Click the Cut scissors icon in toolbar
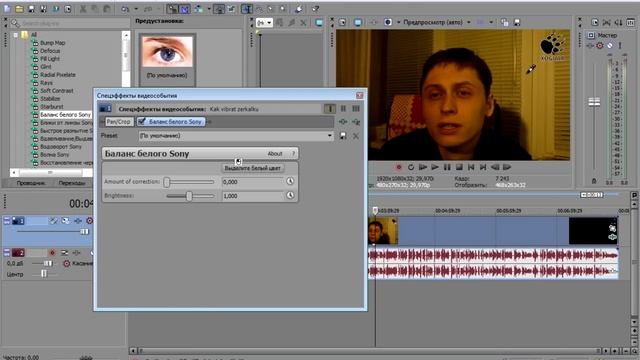This screenshot has height=360, width=640. tap(83, 9)
